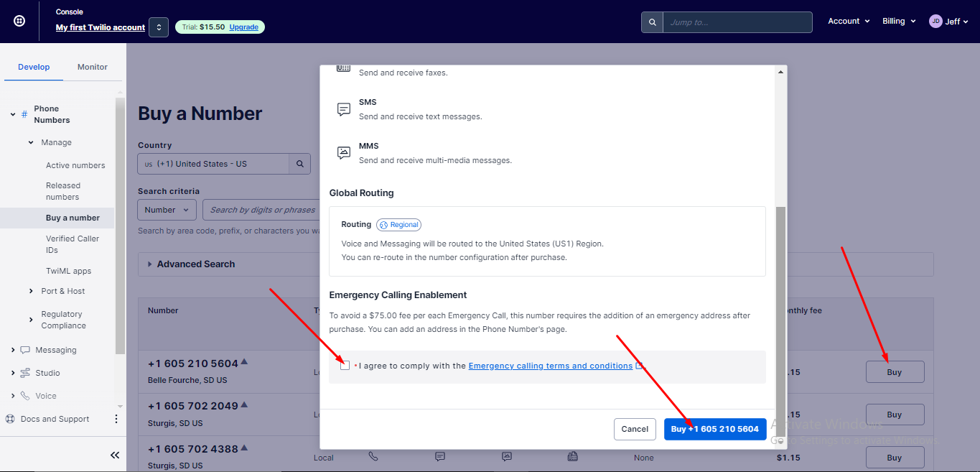This screenshot has width=980, height=472.
Task: Expand the Port & Host submenu
Action: click(31, 291)
